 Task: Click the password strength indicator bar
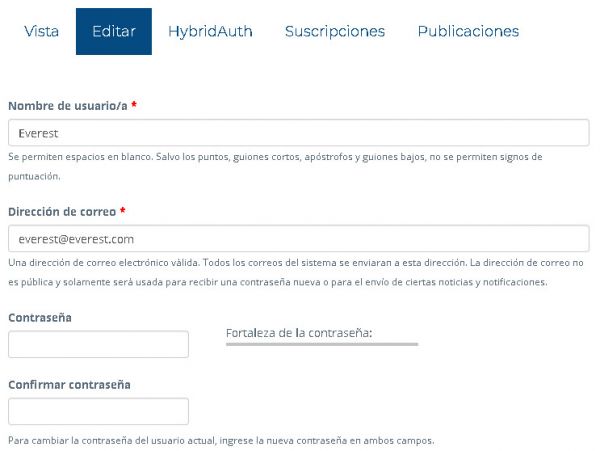coord(322,344)
